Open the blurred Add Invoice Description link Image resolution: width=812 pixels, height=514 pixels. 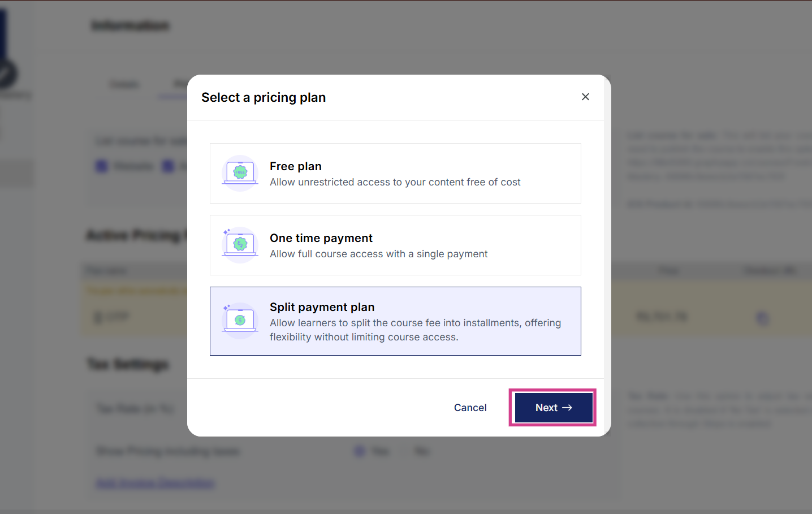click(156, 483)
